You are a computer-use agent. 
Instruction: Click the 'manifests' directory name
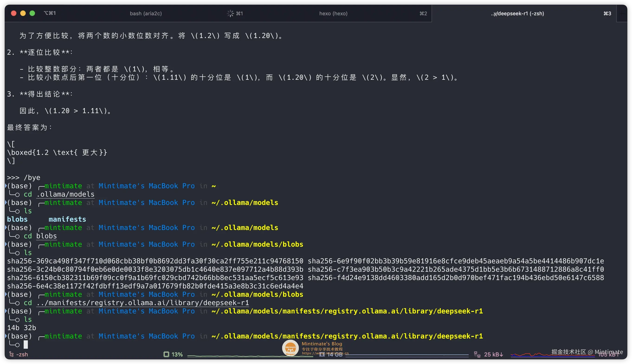[x=67, y=219]
